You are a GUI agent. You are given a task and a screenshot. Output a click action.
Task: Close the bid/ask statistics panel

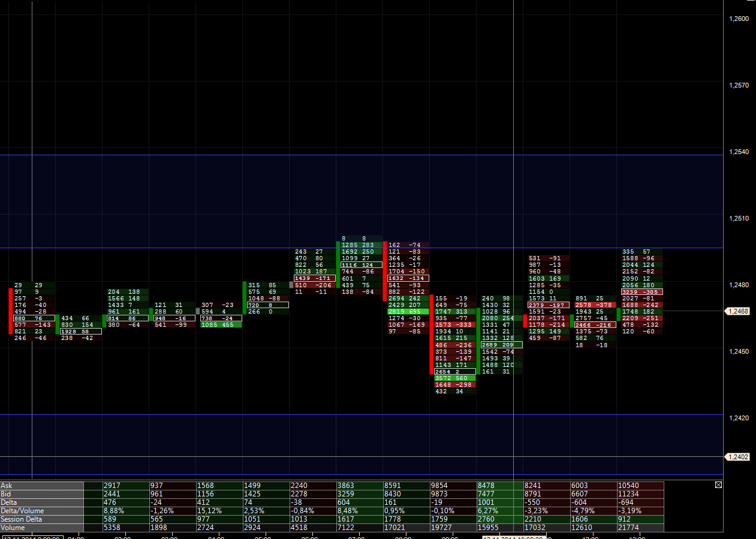tap(718, 484)
